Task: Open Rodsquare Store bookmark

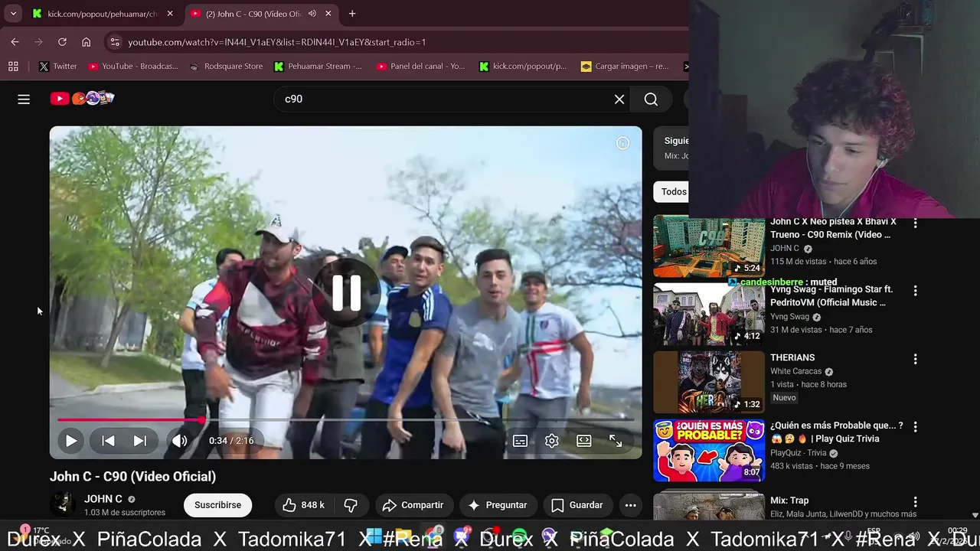Action: (226, 67)
